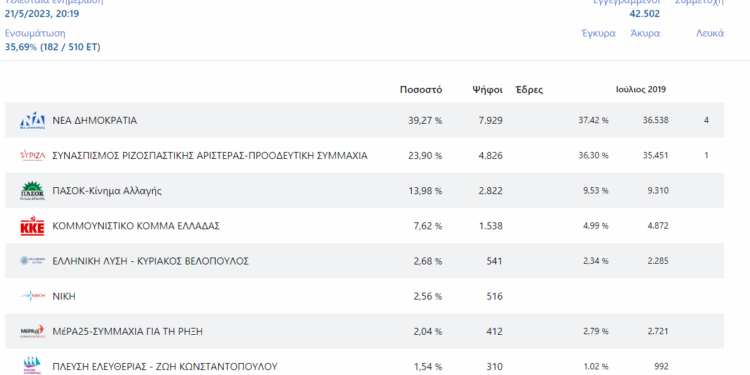The width and height of the screenshot is (750, 375).
Task: Click the Ιούλιος 2019 column header
Action: [641, 89]
